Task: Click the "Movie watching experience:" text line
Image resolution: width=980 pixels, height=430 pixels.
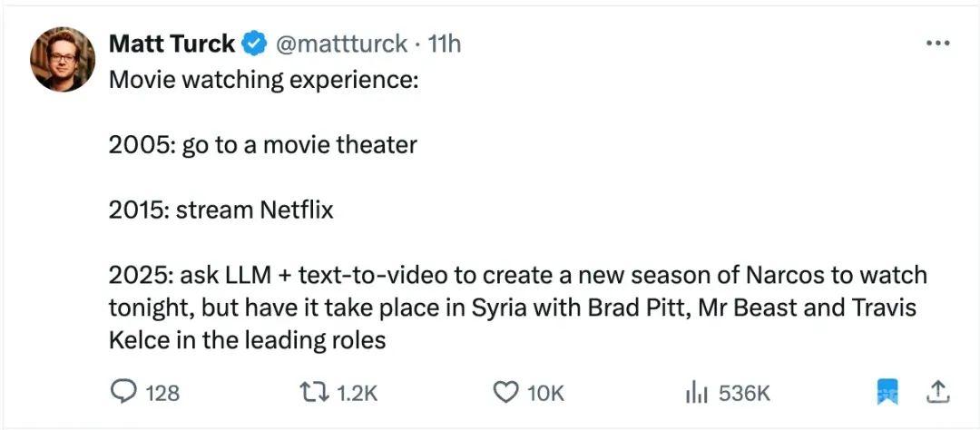Action: pyautogui.click(x=264, y=80)
